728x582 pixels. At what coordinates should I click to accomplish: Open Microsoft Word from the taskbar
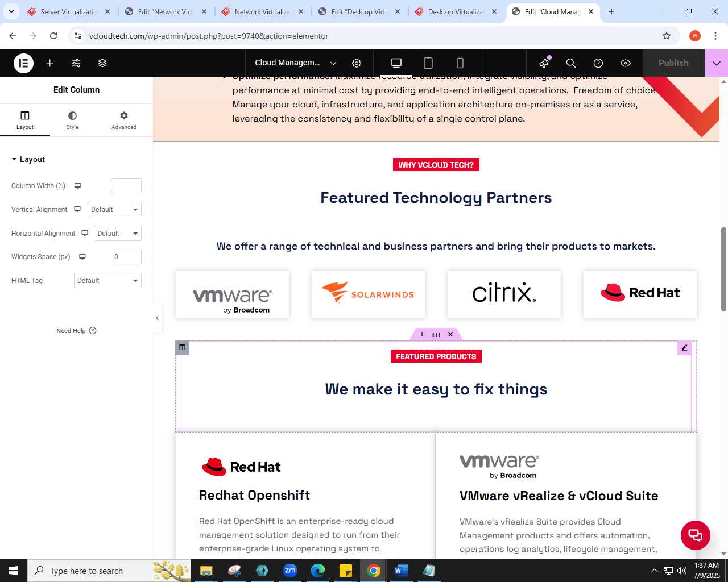(401, 571)
